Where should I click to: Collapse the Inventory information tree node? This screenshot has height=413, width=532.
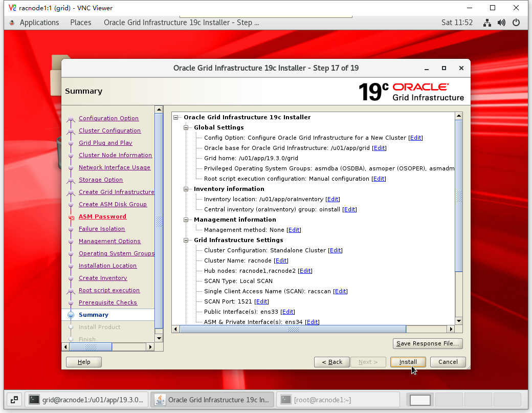pyautogui.click(x=187, y=189)
